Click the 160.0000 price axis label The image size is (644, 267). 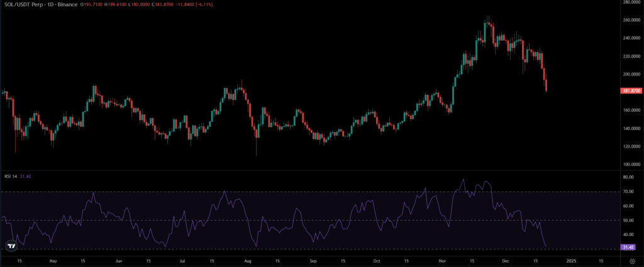(x=631, y=111)
